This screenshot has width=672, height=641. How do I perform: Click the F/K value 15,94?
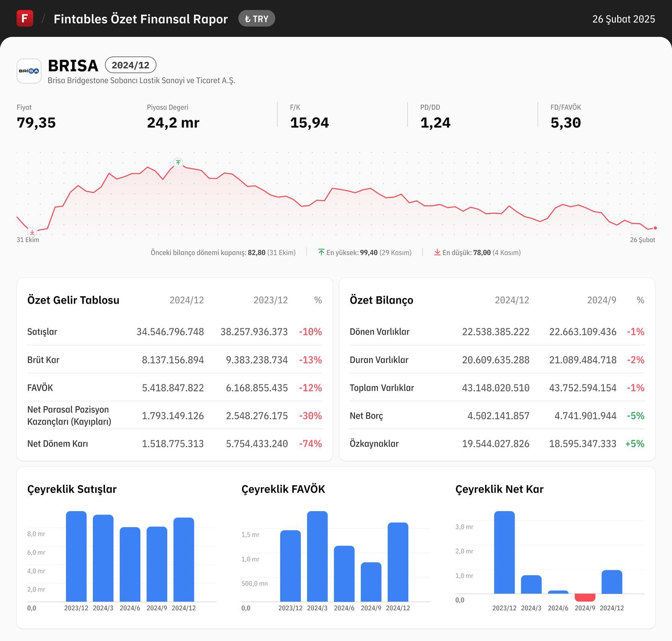click(x=310, y=123)
